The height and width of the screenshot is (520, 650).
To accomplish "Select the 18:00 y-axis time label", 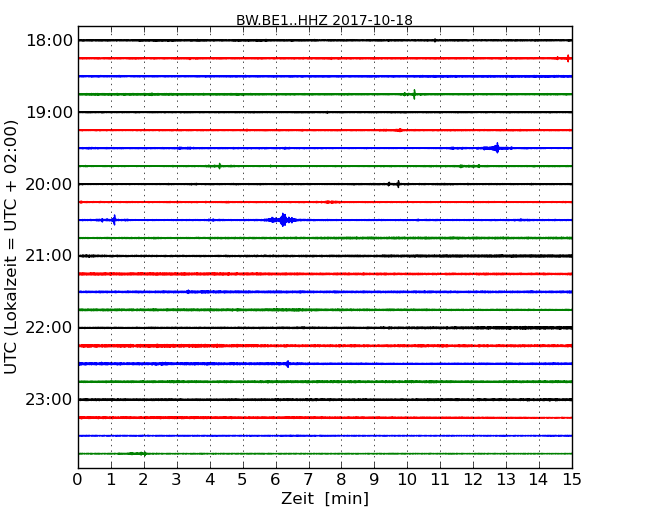I will tap(49, 41).
